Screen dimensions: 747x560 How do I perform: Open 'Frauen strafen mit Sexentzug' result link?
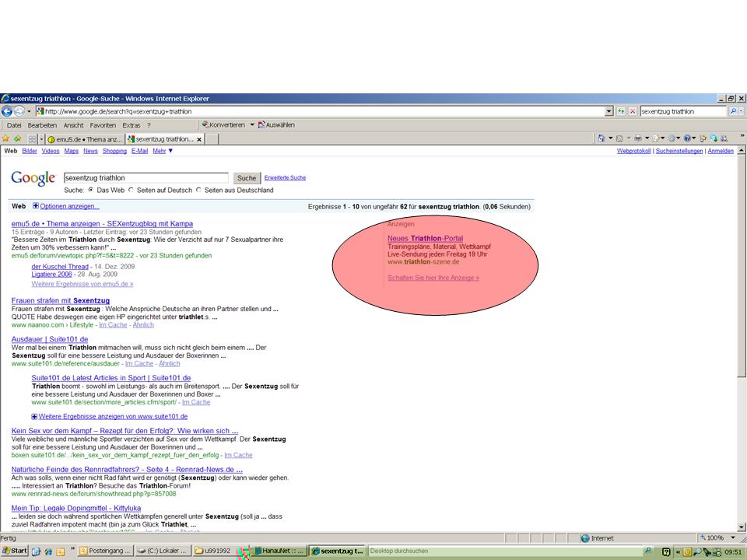tap(61, 300)
